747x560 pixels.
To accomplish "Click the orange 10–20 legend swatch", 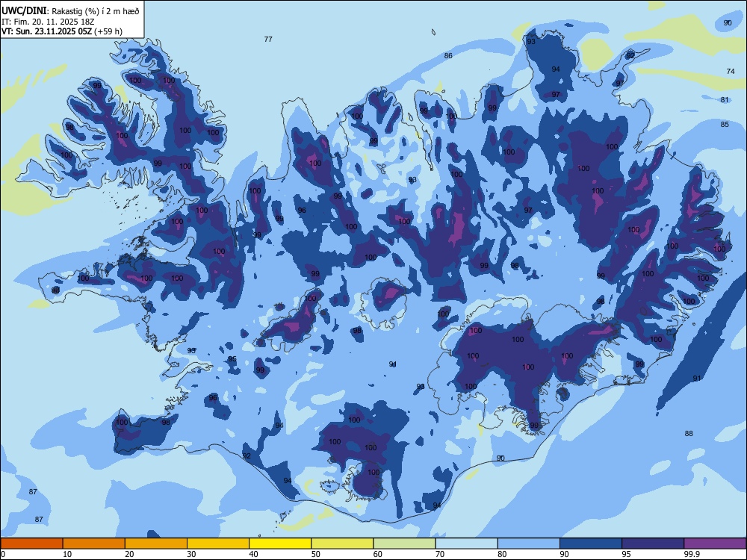I will 94,544.
